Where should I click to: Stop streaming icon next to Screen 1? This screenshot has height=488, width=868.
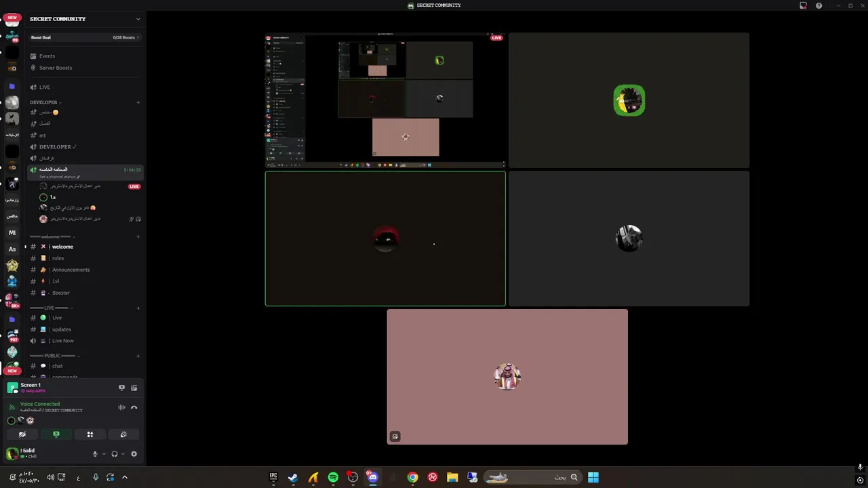click(x=121, y=388)
